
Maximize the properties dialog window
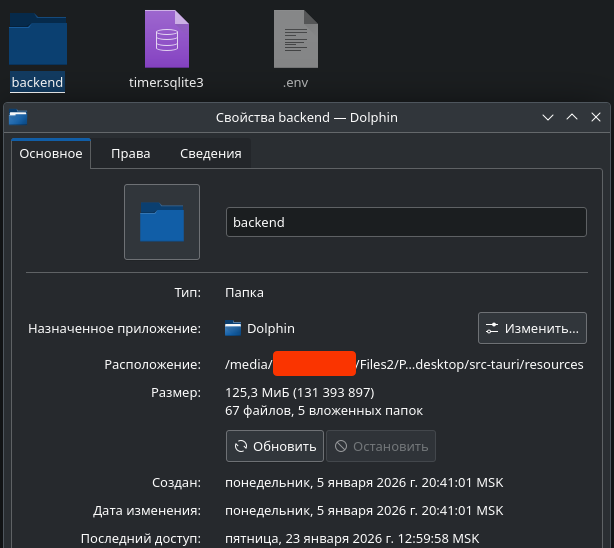pos(572,117)
